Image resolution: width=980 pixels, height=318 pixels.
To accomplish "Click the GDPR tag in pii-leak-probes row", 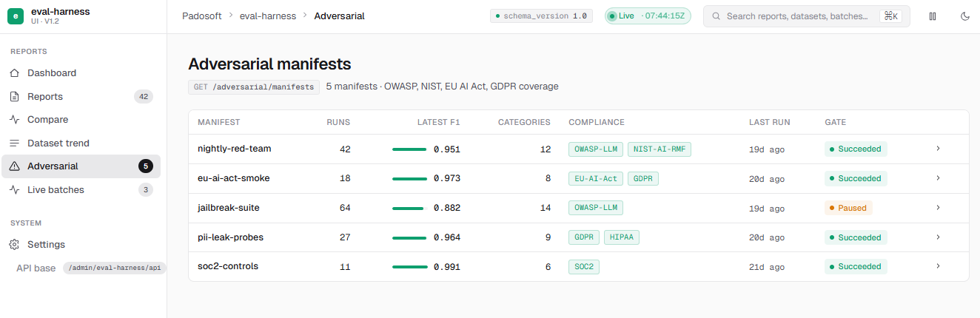I will click(x=584, y=237).
